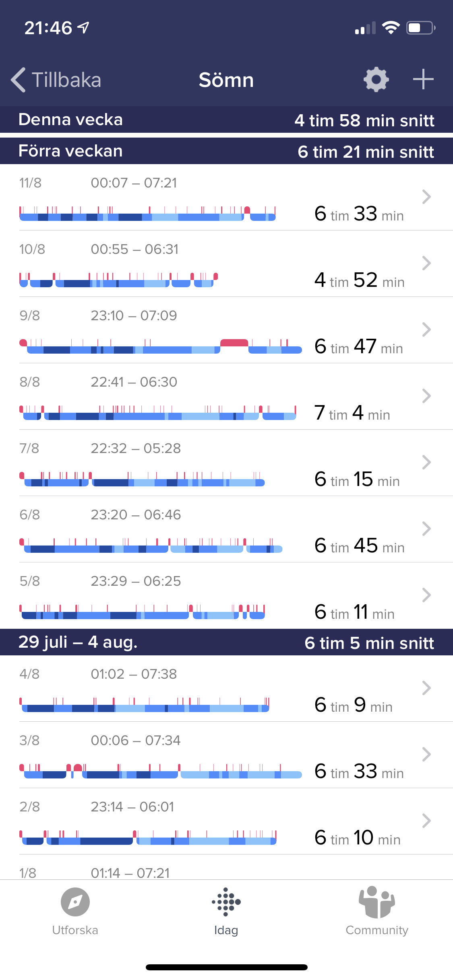Open sleep settings gear icon
Image resolution: width=453 pixels, height=980 pixels.
point(376,79)
